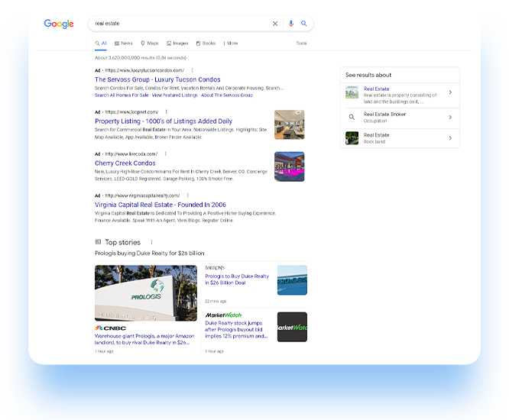The height and width of the screenshot is (420, 509).
Task: Expand the Real Estate Broker row chevron
Action: pyautogui.click(x=450, y=117)
